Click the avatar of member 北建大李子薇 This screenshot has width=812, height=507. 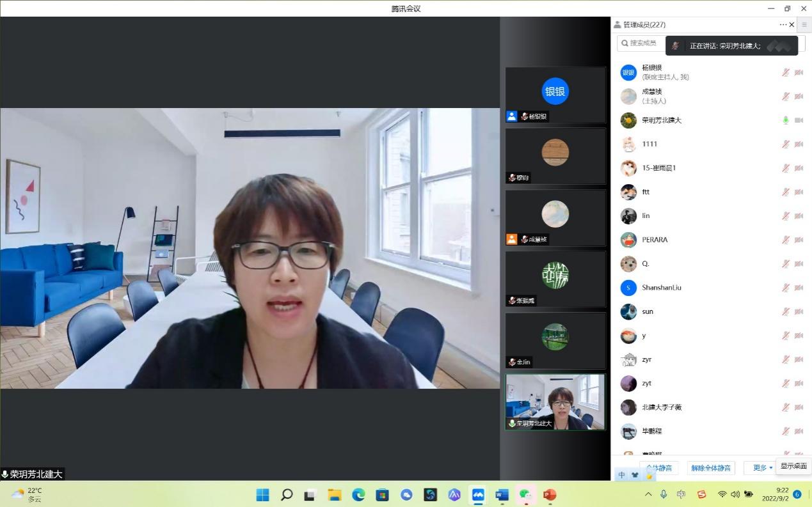tap(628, 407)
